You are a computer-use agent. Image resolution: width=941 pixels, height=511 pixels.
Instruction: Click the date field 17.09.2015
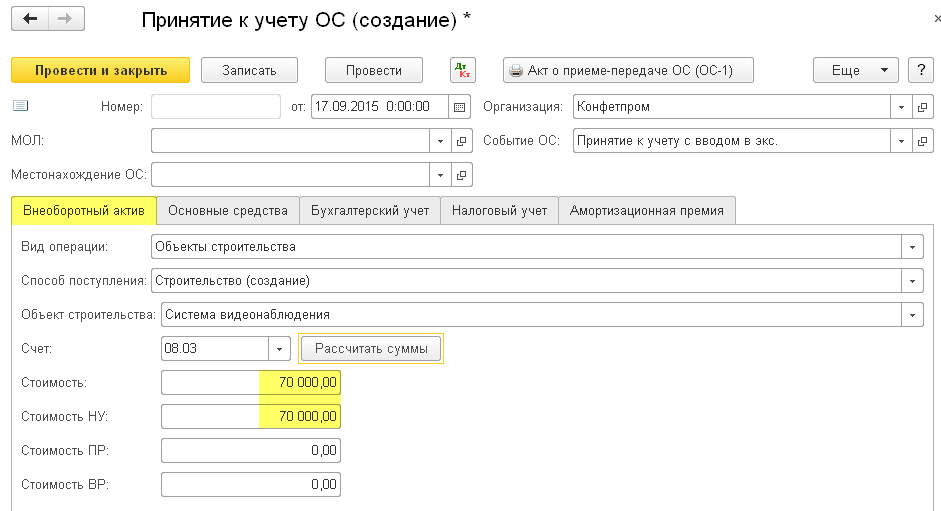[379, 107]
